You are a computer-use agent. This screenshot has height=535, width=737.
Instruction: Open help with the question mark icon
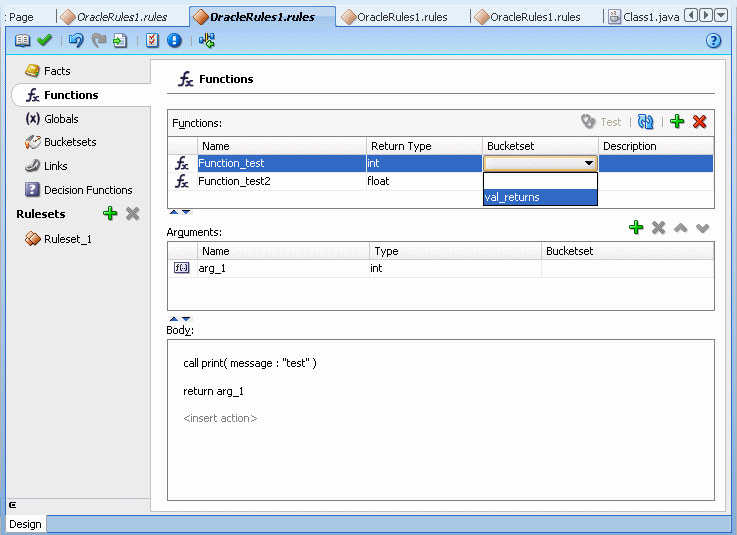pos(713,41)
